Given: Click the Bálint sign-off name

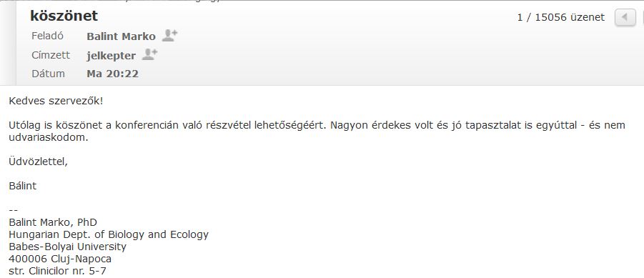Looking at the screenshot, I should coord(23,186).
